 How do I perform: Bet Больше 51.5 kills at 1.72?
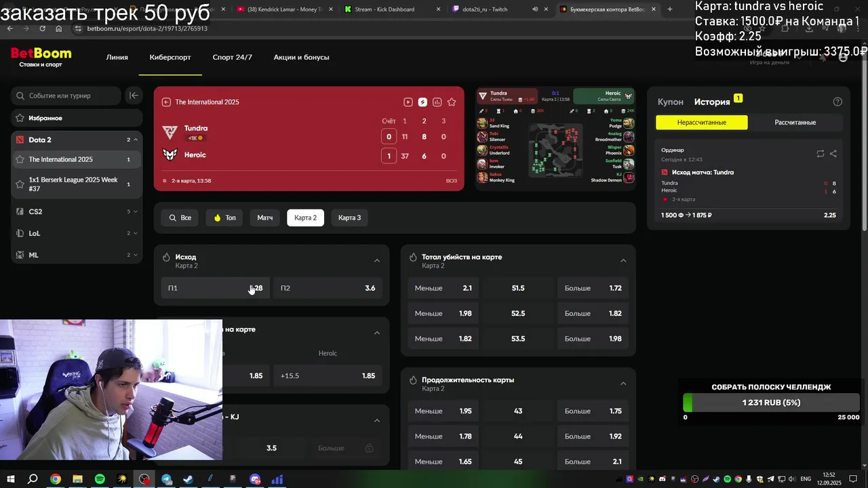tap(593, 288)
